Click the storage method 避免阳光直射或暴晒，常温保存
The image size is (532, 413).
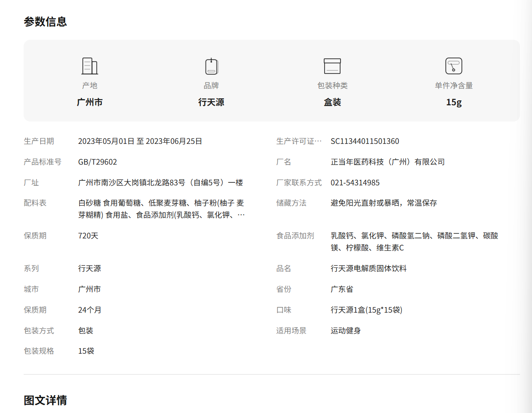tap(384, 203)
